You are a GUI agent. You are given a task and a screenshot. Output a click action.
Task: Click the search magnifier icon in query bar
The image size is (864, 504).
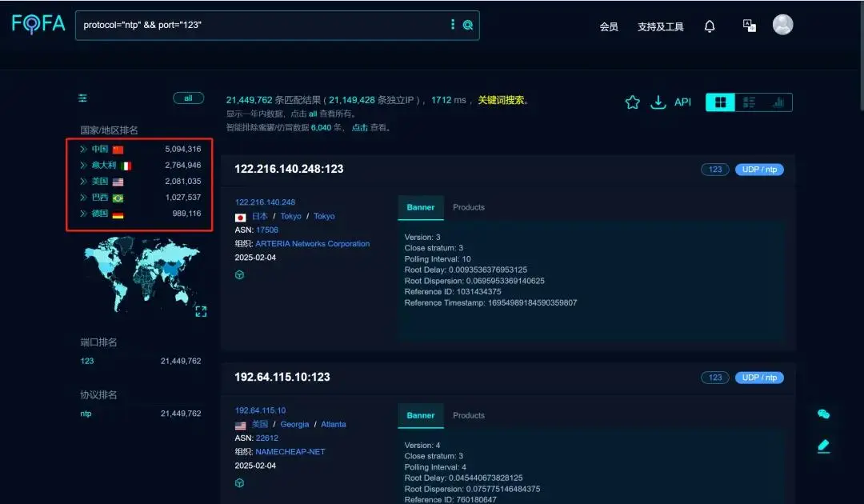(468, 25)
